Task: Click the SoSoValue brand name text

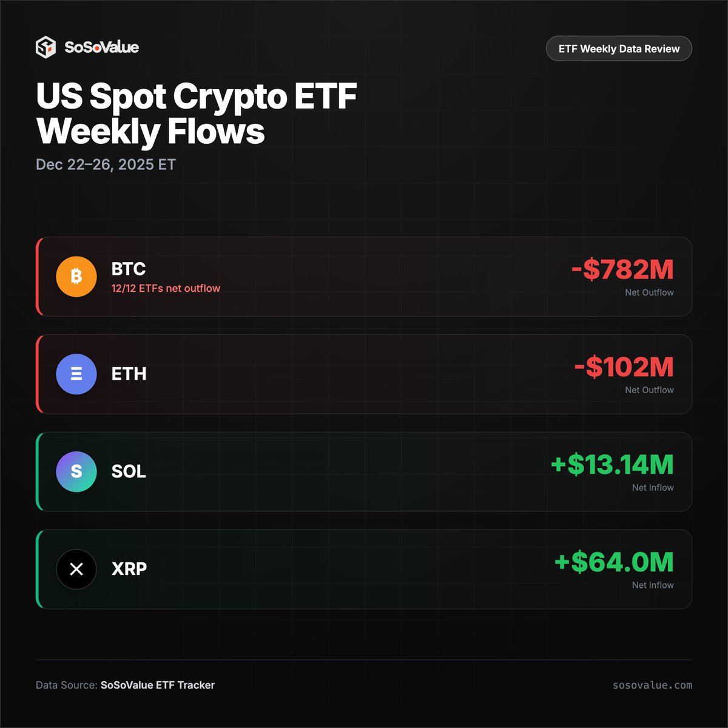Action: pos(102,47)
